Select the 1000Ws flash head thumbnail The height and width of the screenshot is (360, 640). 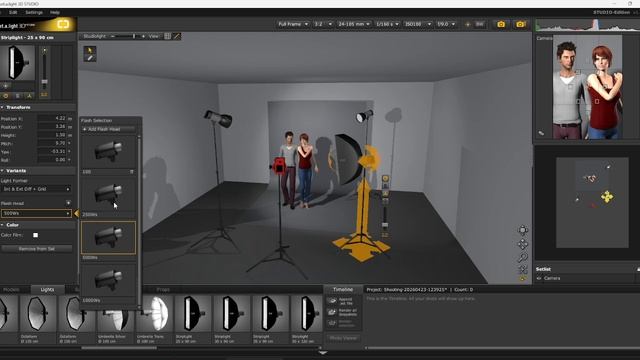click(x=108, y=280)
